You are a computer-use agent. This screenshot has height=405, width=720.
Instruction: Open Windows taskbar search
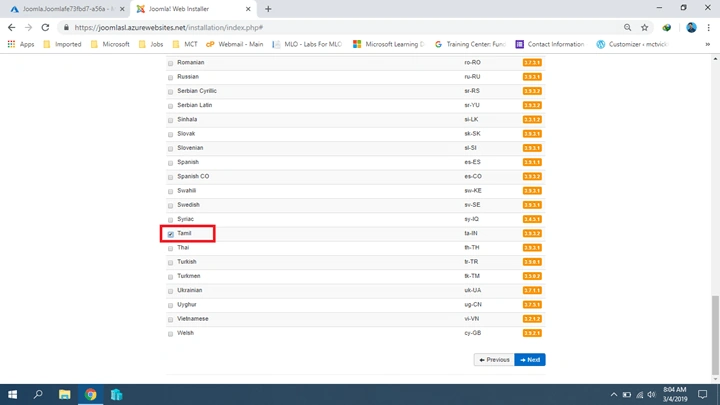click(x=38, y=394)
